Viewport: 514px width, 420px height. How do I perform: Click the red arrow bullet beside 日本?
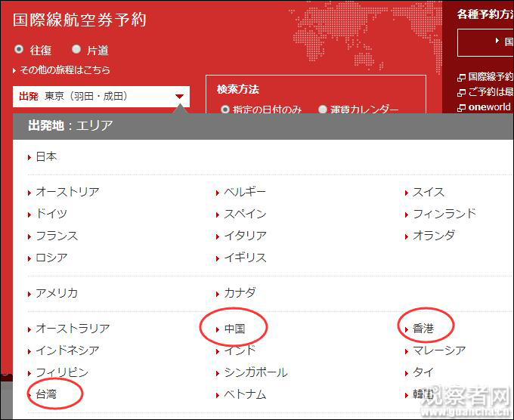click(29, 158)
